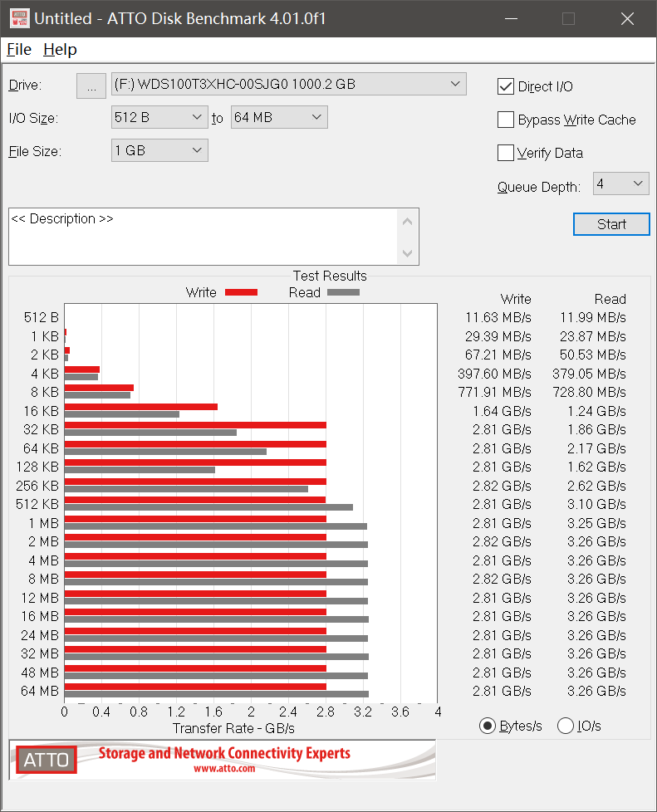
Task: Click the 128 KB chart row label
Action: point(37,467)
